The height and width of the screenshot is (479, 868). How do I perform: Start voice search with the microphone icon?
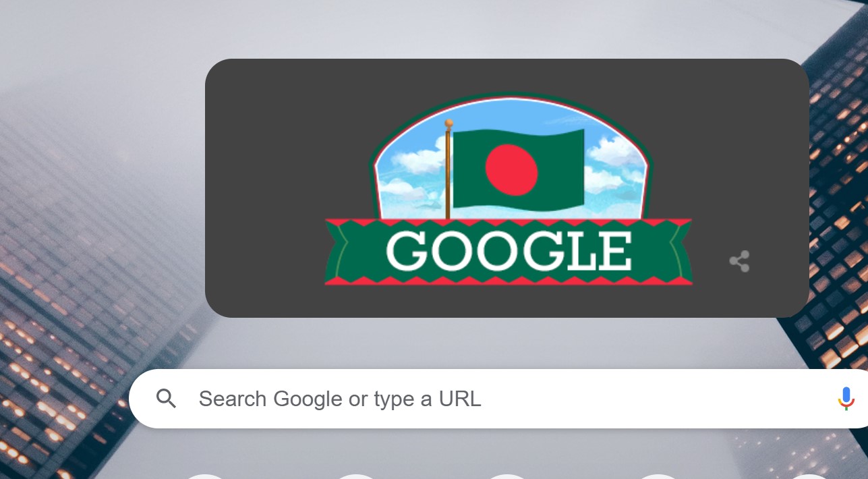click(846, 399)
